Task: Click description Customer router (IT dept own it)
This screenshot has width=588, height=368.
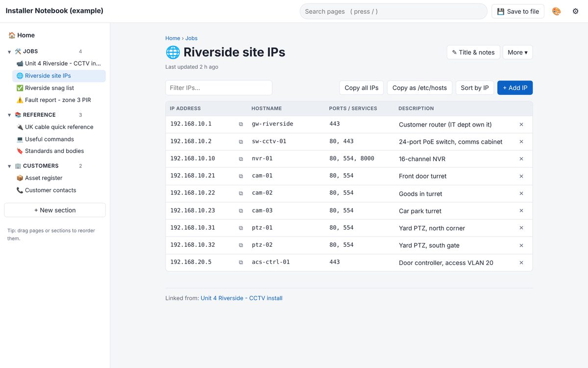Action: [445, 125]
